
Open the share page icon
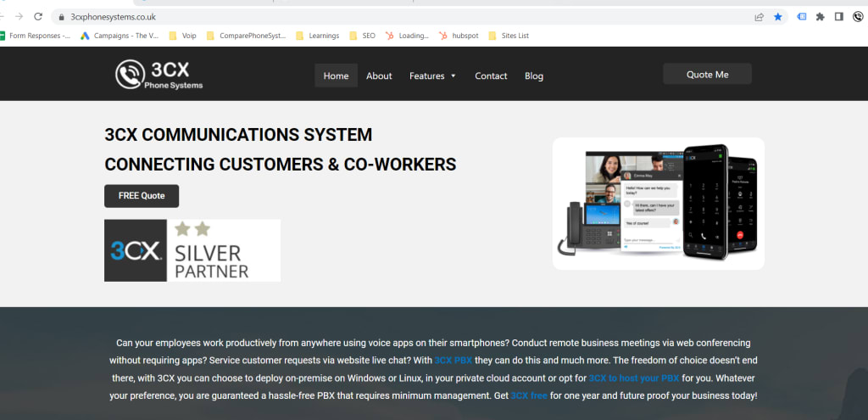tap(759, 17)
